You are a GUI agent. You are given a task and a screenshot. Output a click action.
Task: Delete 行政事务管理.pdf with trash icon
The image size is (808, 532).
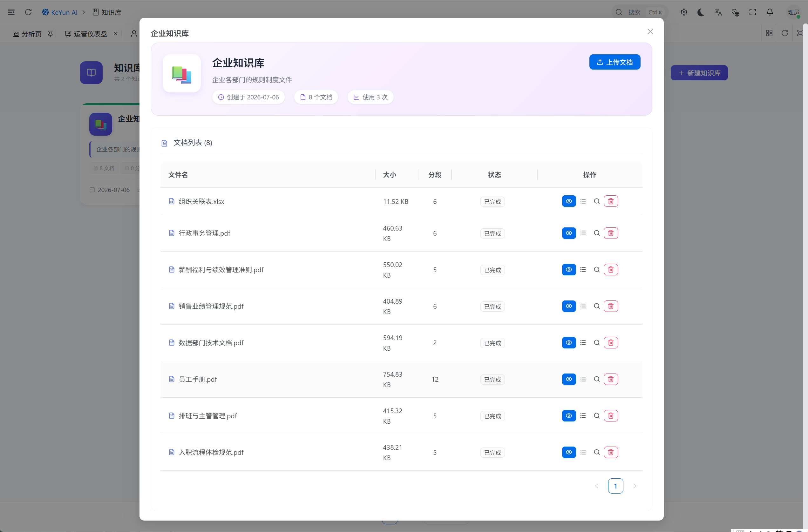[x=611, y=233]
